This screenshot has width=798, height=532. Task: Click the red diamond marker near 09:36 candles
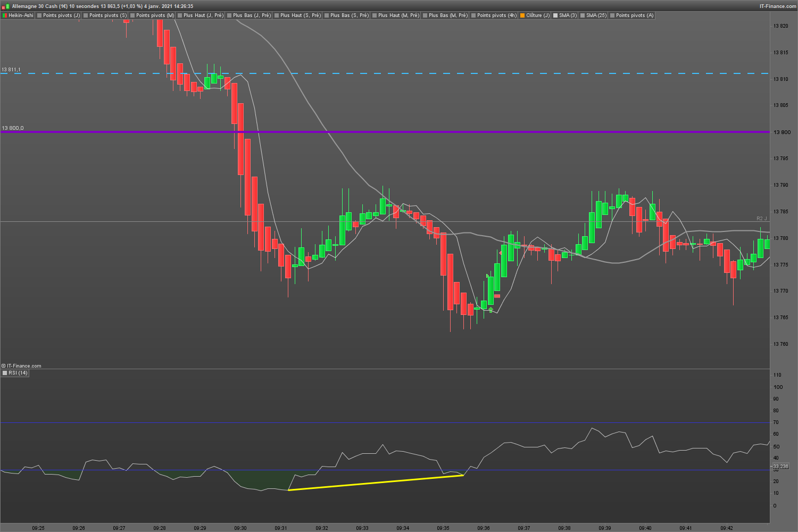(500, 253)
